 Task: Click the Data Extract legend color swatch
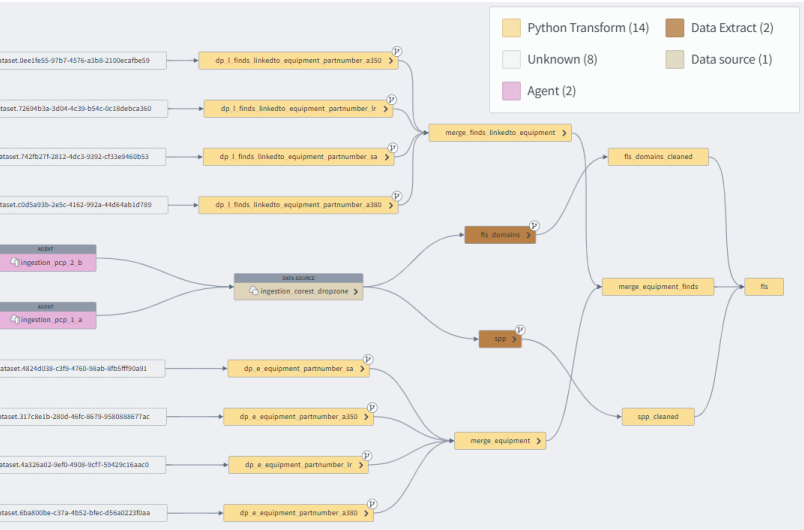coord(674,28)
